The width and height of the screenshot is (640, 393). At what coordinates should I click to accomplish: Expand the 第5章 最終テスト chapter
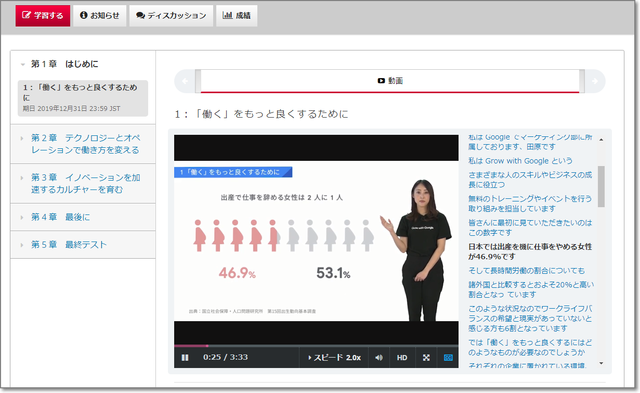pyautogui.click(x=83, y=244)
